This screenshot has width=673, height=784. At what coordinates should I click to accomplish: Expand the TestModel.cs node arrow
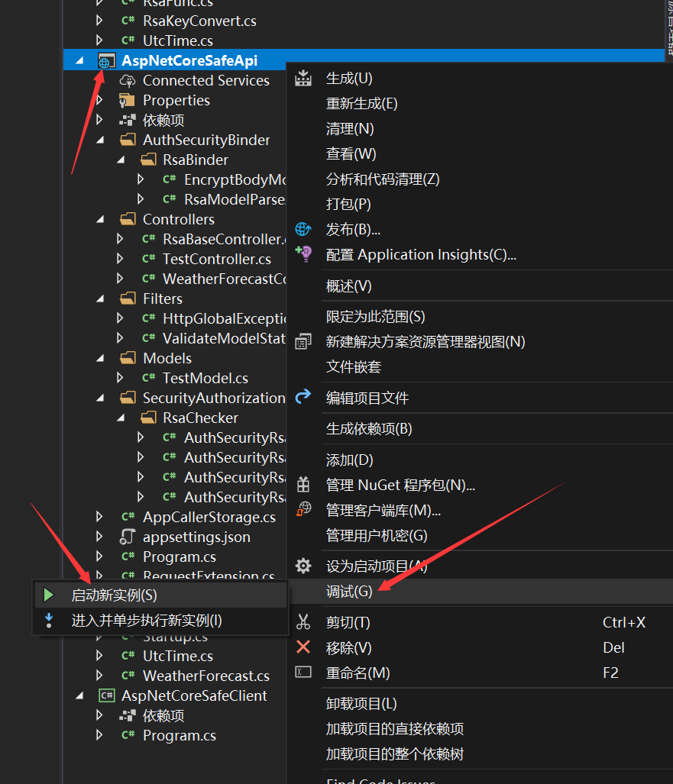tap(120, 378)
